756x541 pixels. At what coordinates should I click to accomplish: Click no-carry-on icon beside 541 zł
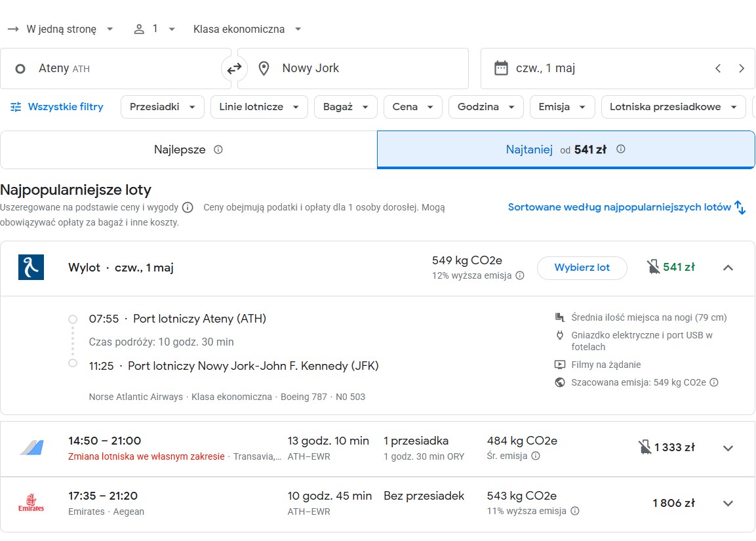point(653,267)
